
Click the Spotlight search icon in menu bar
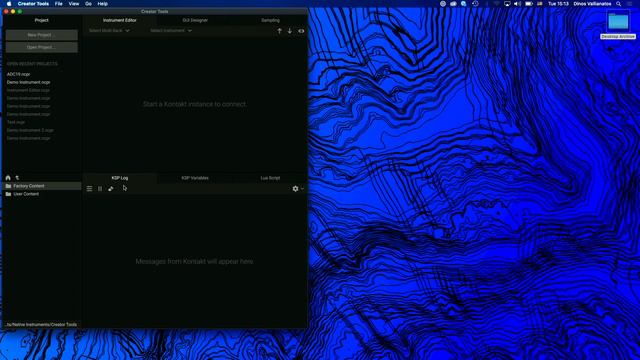(619, 4)
